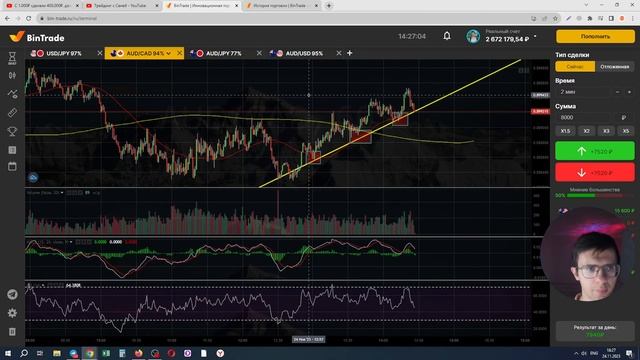640x360 pixels.
Task: Open Windows taskbar search
Action: click(24, 353)
